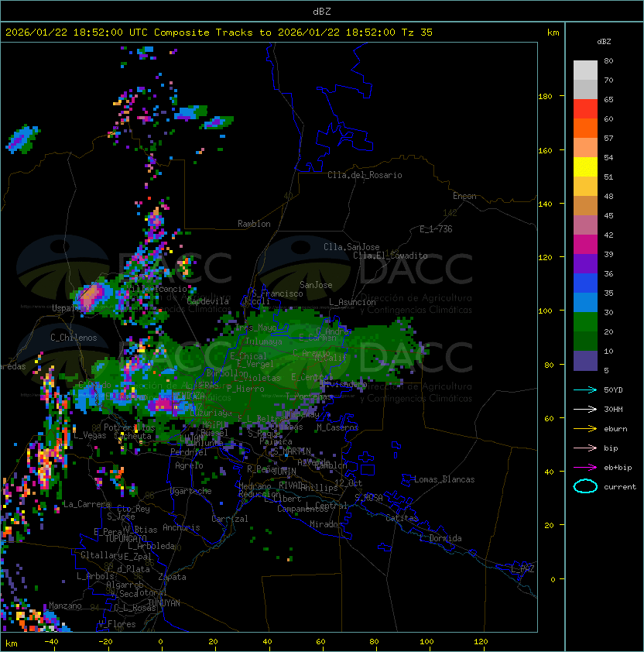Click the white 30HM track arrow in legend
The width and height of the screenshot is (644, 652).
pos(585,409)
